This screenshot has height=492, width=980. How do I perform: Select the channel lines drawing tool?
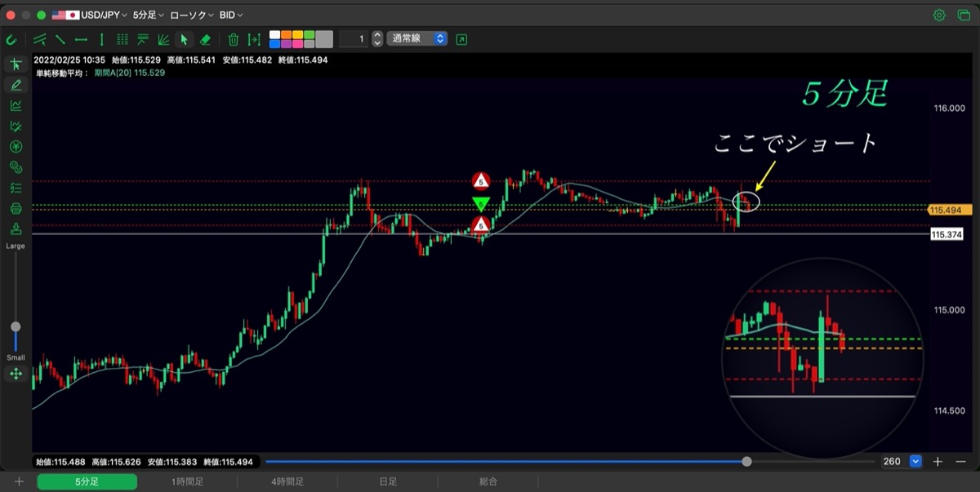point(40,39)
